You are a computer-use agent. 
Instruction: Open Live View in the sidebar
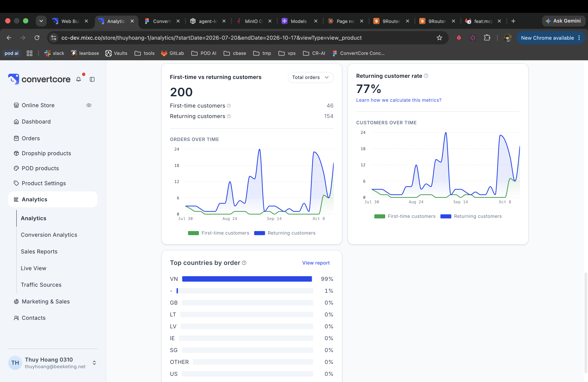(33, 268)
